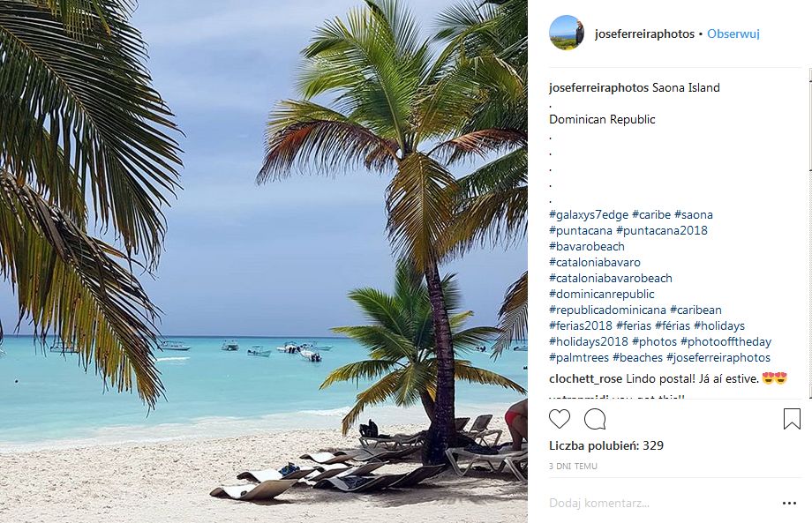This screenshot has height=523, width=812.
Task: Open comments using the speech bubble icon
Action: [x=595, y=419]
